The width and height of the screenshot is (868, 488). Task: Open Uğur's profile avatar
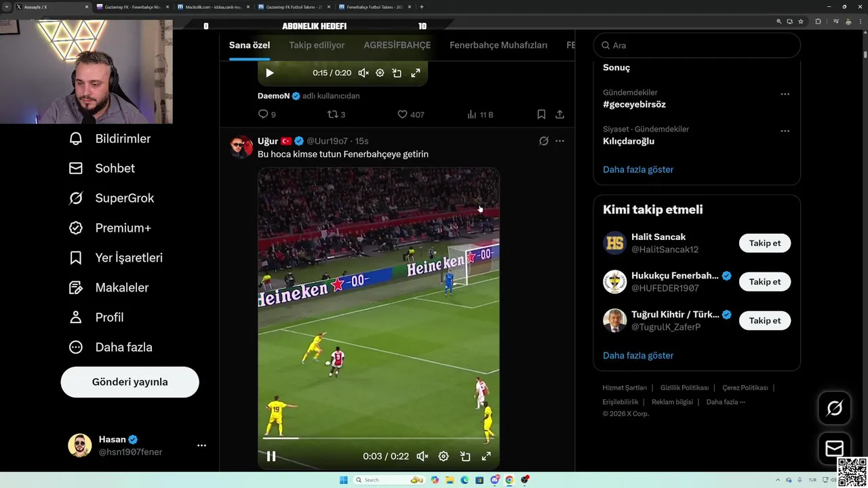pos(241,146)
